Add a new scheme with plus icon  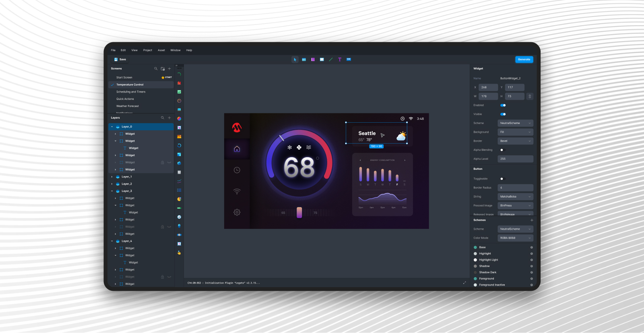(x=532, y=220)
